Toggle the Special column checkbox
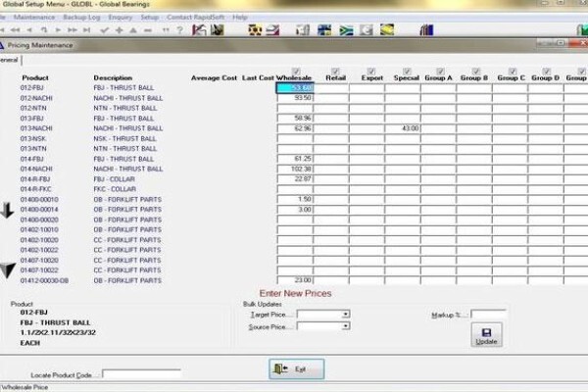 click(407, 71)
